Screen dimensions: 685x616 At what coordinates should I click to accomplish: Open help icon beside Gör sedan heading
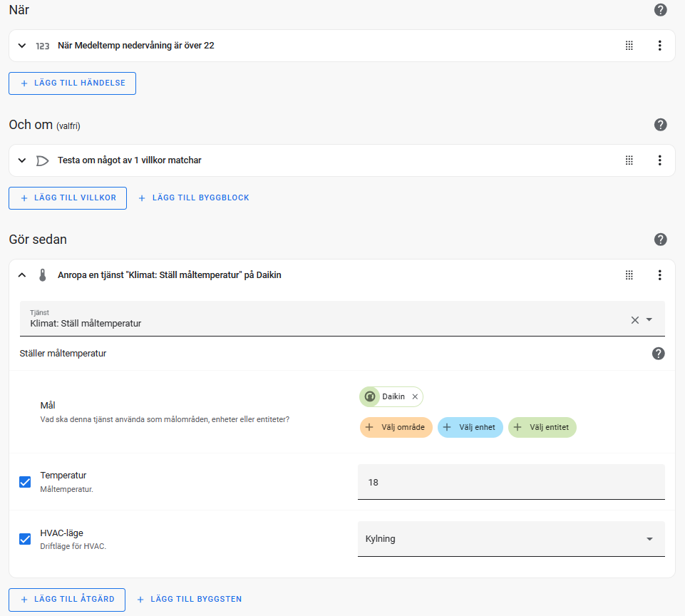[x=660, y=240]
